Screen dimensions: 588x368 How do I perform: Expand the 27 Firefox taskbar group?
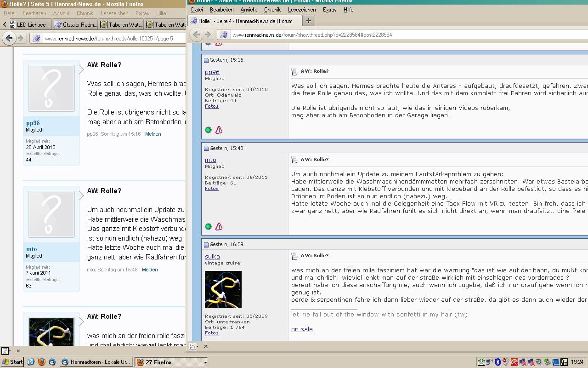point(172,362)
